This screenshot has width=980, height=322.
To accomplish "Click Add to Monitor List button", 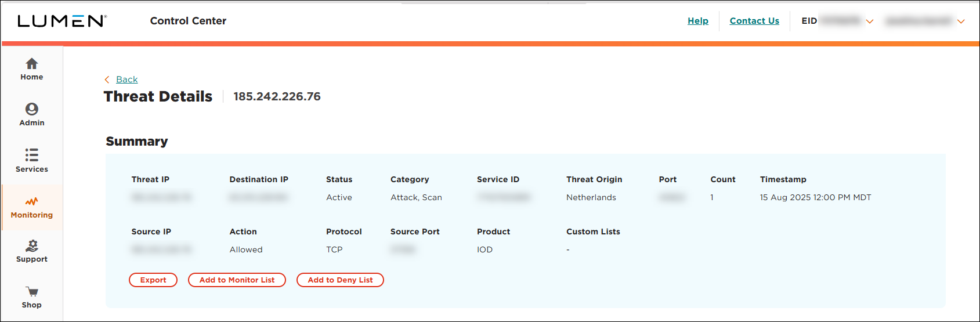I will (x=237, y=280).
